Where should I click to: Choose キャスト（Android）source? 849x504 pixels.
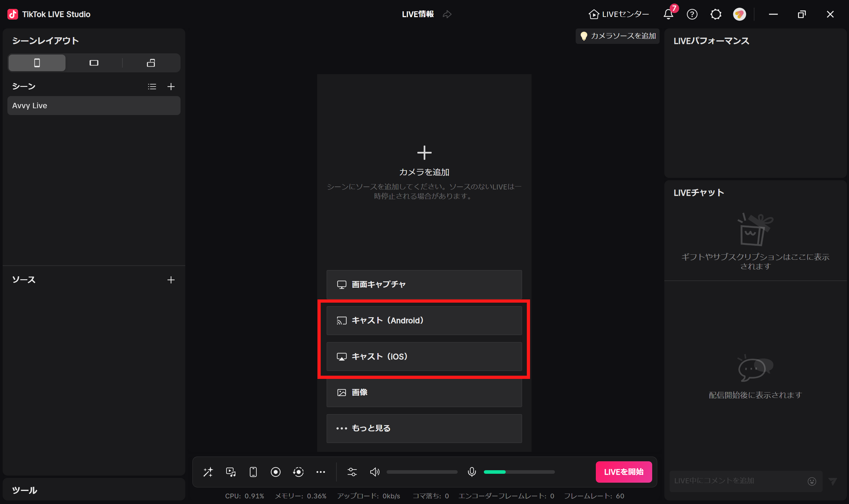pos(424,320)
